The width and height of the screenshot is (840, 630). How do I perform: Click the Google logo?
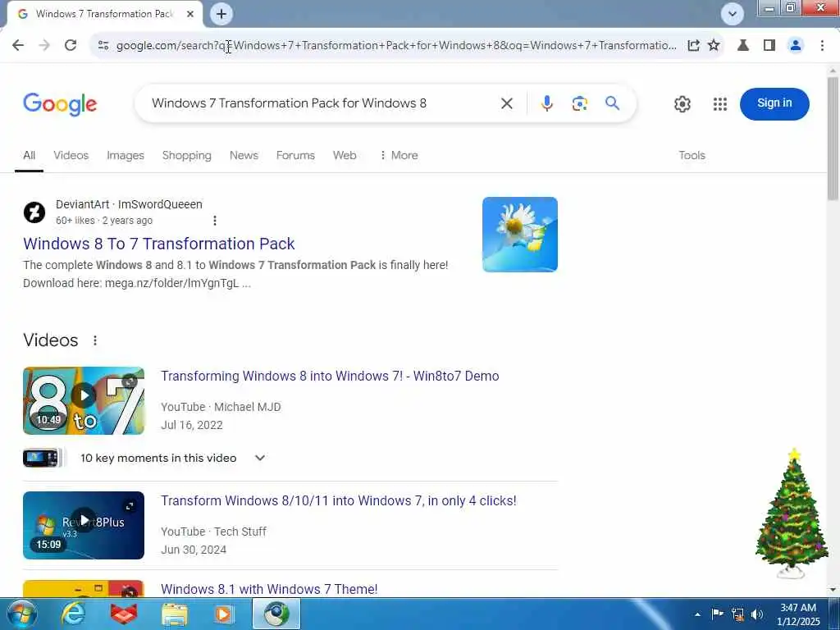click(60, 103)
